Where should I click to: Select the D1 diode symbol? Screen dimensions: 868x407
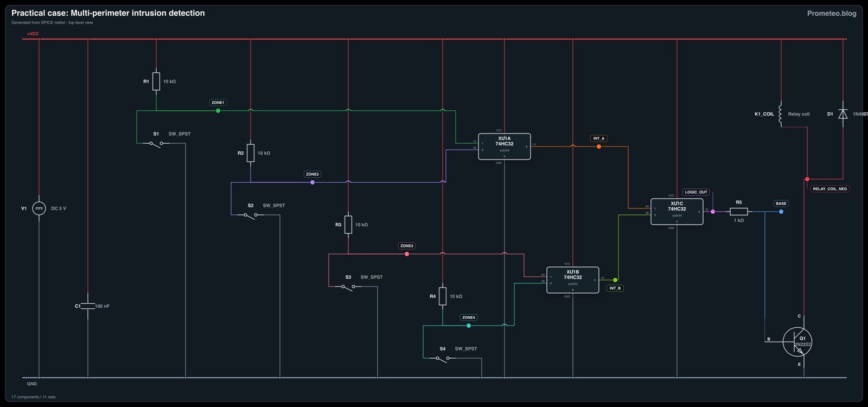coord(843,114)
